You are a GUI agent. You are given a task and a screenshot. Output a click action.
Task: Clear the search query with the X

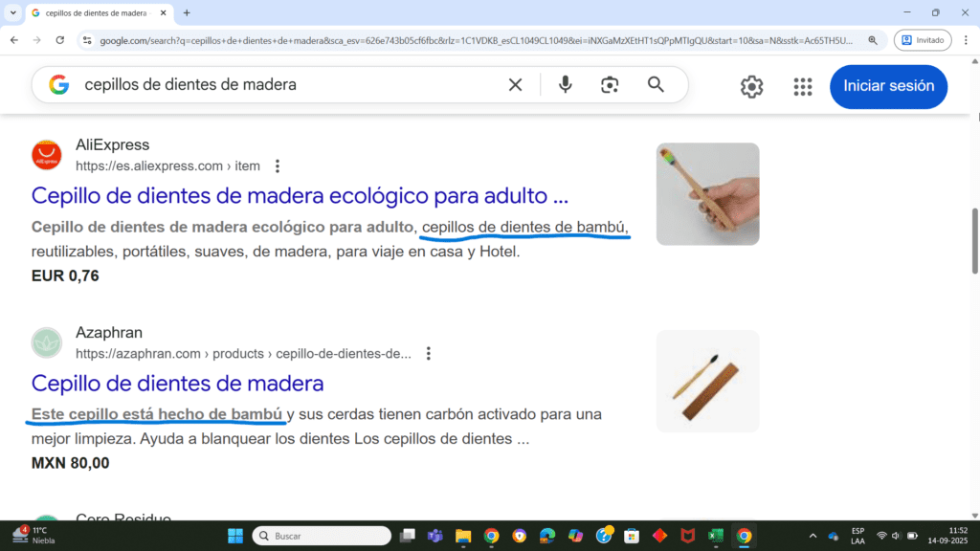[515, 85]
